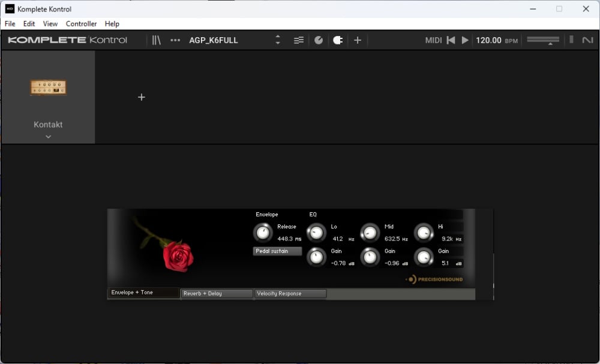
Task: Click the EQ Mid Gain knob
Action: (370, 257)
